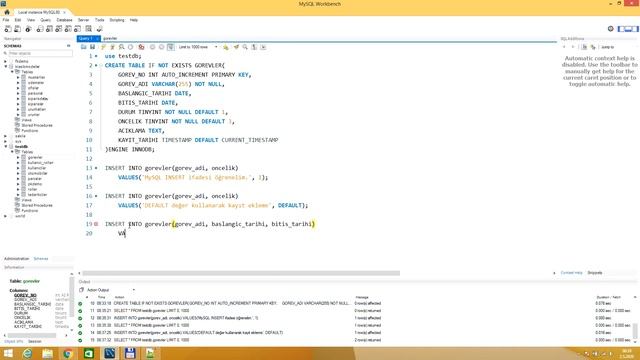Image resolution: width=640 pixels, height=360 pixels.
Task: Click the commit transaction icon
Action: pyautogui.click(x=152, y=47)
